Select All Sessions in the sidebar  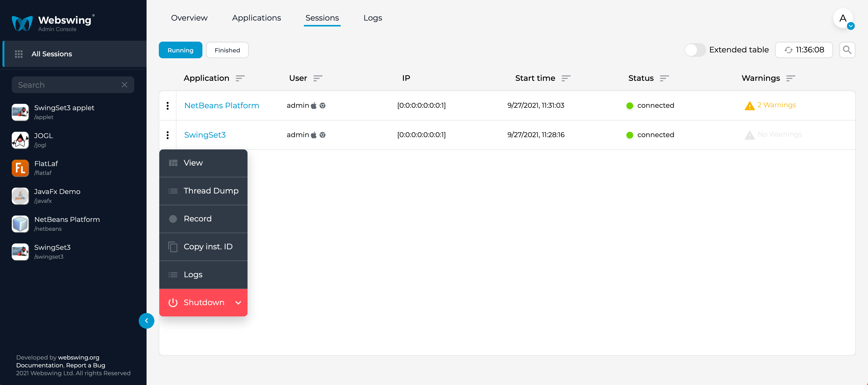74,54
